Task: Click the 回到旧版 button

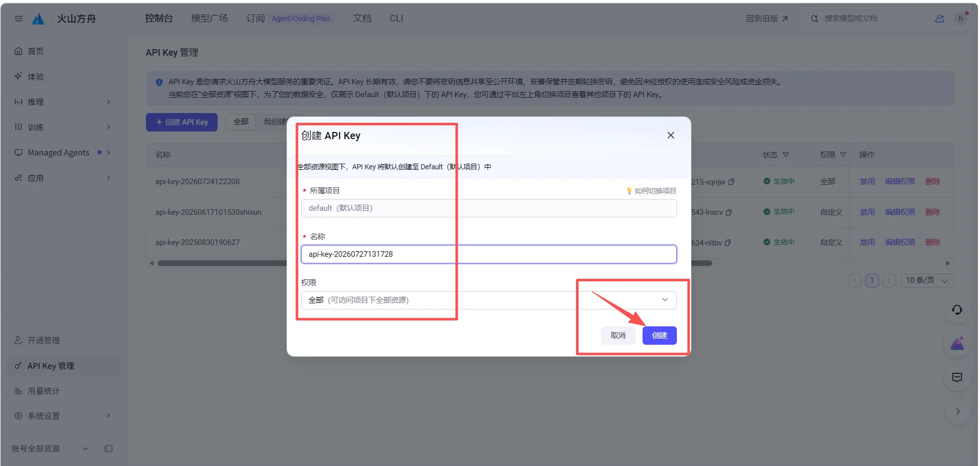Action: tap(766, 18)
